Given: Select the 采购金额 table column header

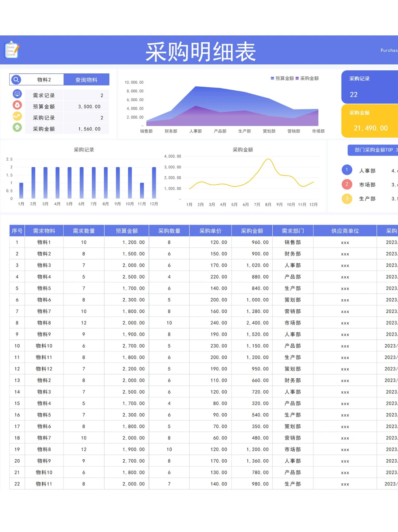Looking at the screenshot, I should (x=252, y=231).
